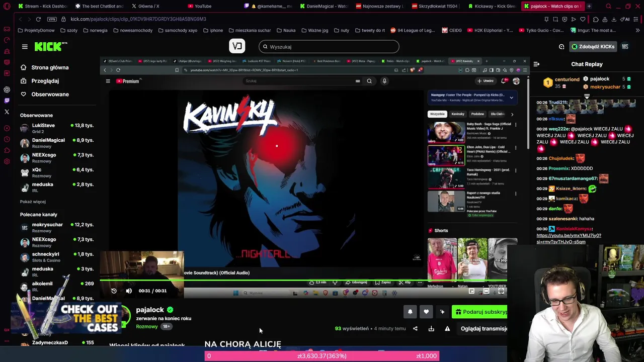This screenshot has width=644, height=362.
Task: Click the pinboard pin icon in address bar
Action: tap(546, 19)
